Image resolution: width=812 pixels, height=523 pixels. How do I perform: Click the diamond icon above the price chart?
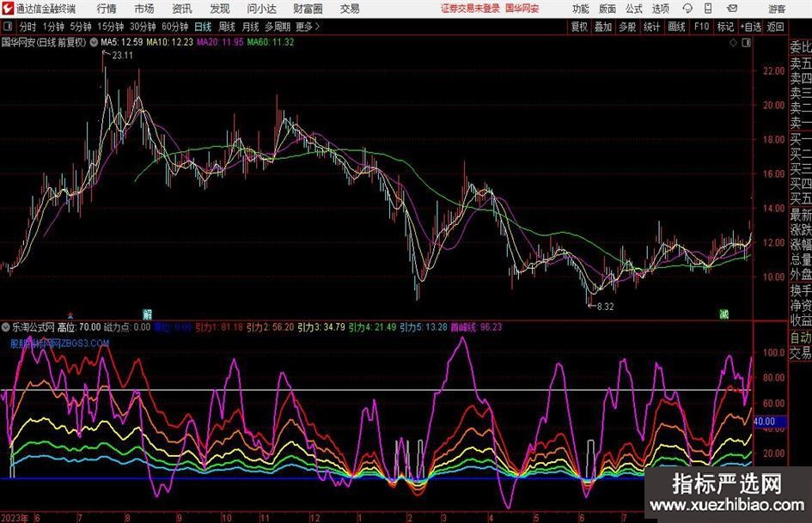point(733,43)
